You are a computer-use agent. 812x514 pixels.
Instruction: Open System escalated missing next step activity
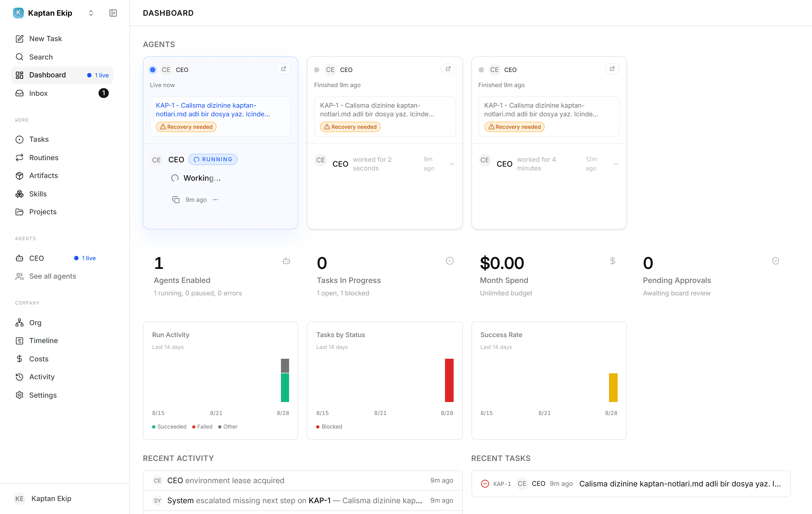tap(303, 500)
